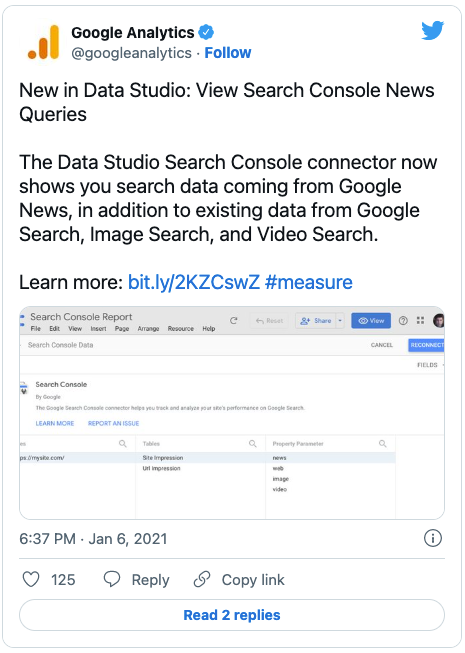The image size is (465, 653).
Task: Follow the googleanalytics account
Action: (x=228, y=53)
